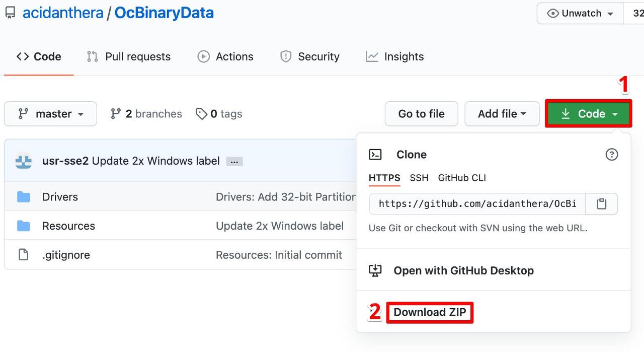Screen dimensions: 644x352
Task: Click the download arrow icon in Code button
Action: 566,114
